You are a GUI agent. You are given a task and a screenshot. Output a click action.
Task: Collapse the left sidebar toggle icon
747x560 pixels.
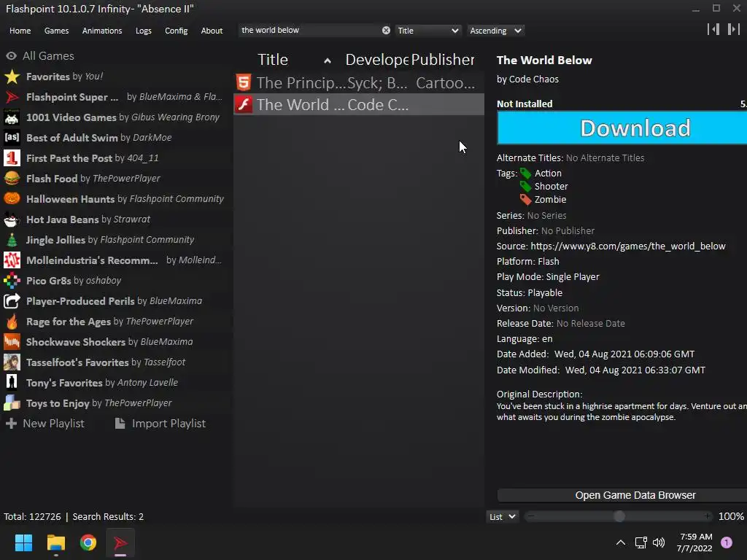(713, 29)
